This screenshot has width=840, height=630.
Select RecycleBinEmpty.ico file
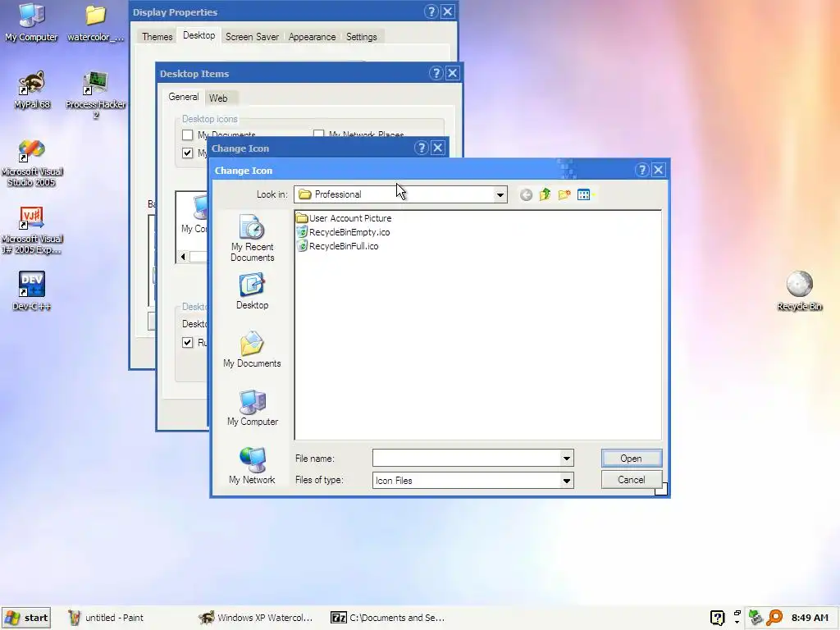tap(344, 232)
